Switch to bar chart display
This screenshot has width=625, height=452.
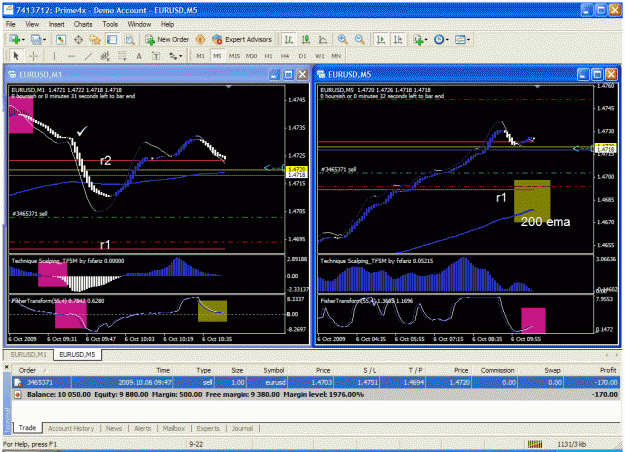289,39
